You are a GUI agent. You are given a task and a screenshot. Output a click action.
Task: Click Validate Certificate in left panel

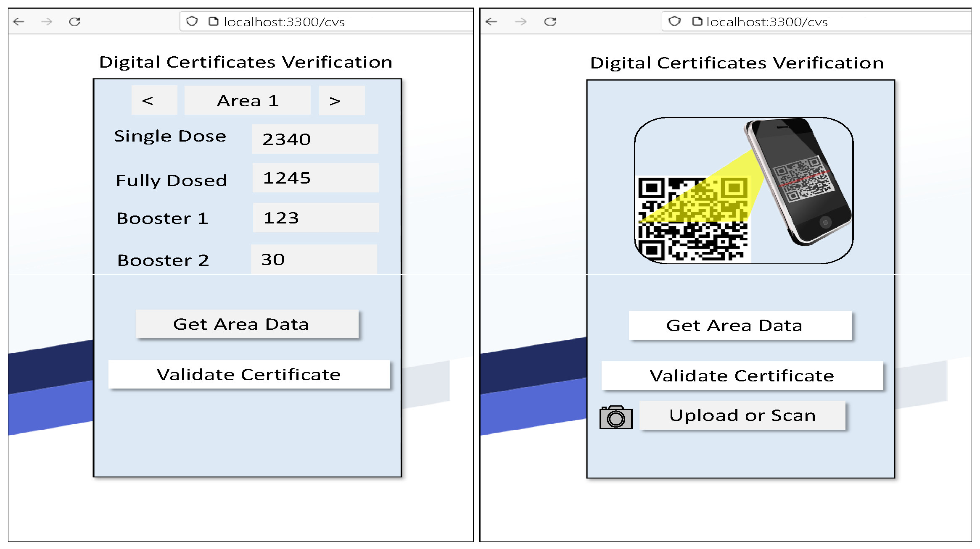point(248,374)
